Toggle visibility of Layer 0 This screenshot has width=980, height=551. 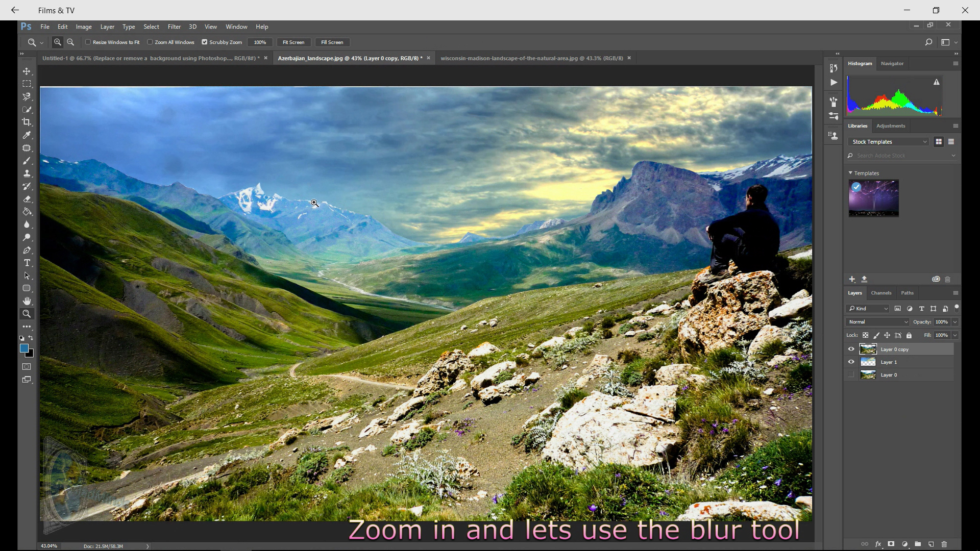pos(851,375)
